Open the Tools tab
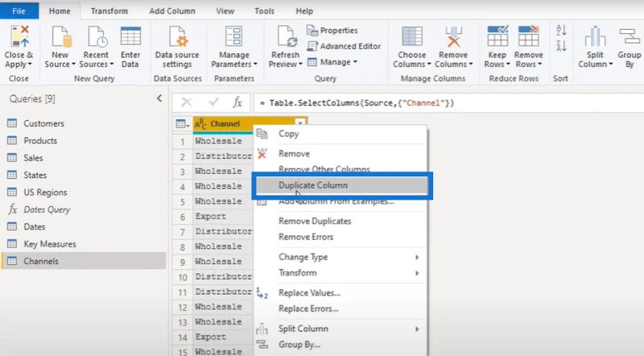 (264, 11)
